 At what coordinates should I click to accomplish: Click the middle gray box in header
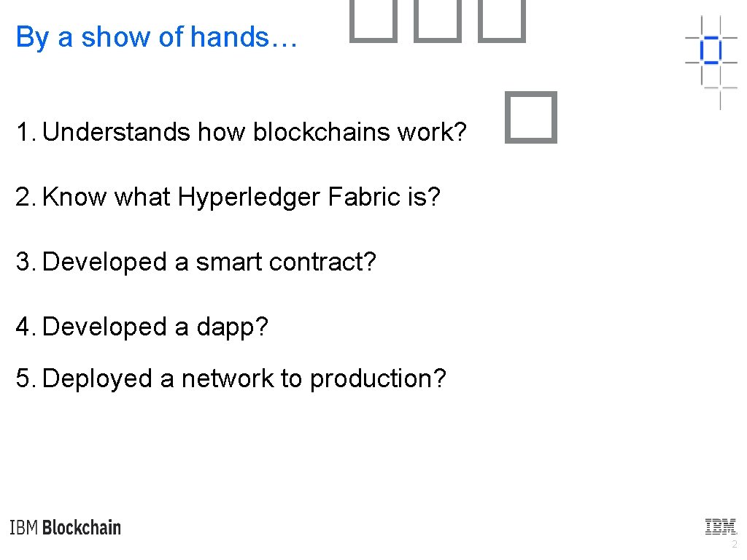coord(438,21)
